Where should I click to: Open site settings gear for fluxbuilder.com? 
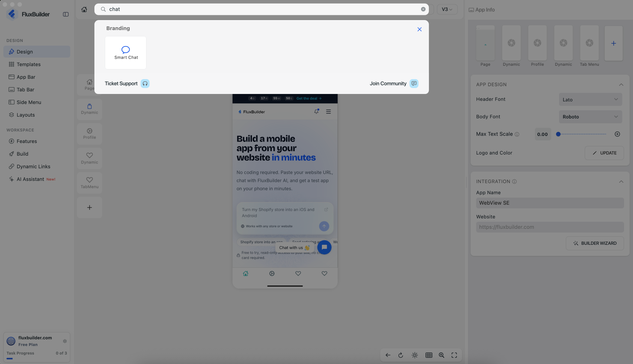(x=65, y=341)
